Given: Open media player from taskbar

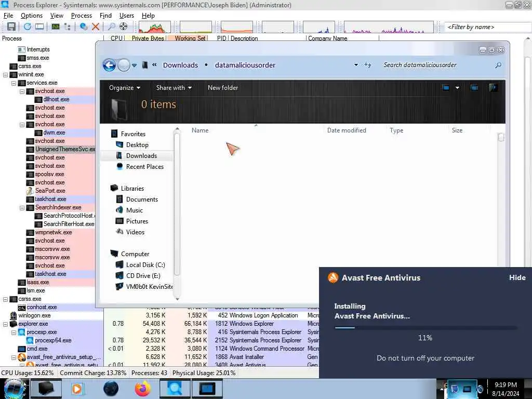Looking at the screenshot, I should pos(77,389).
